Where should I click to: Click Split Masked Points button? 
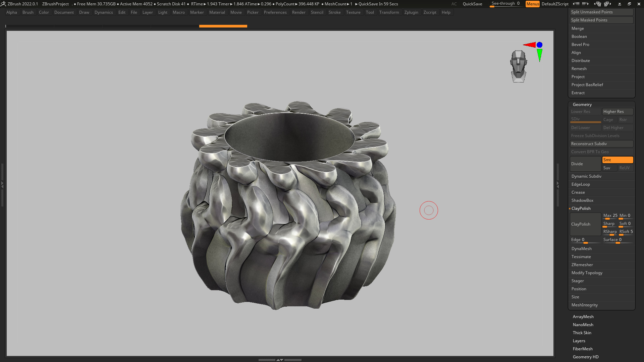tap(601, 20)
